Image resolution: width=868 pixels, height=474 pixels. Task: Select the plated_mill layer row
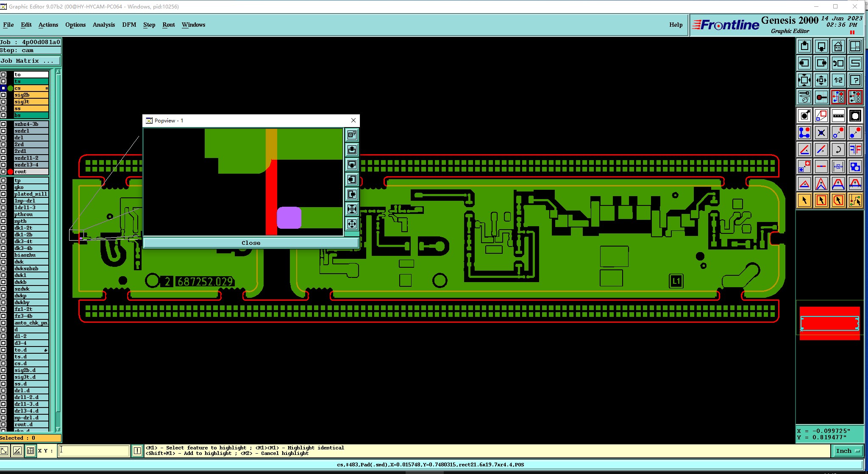coord(31,194)
